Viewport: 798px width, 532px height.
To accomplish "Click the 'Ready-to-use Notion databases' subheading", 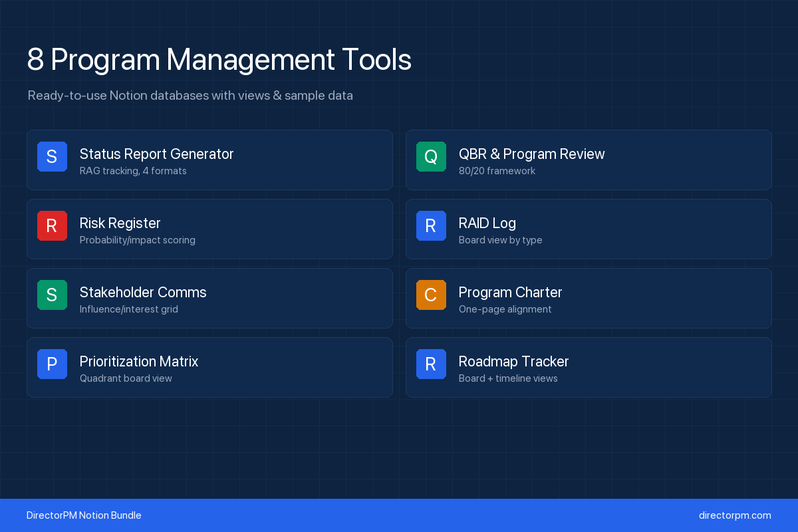I will (x=190, y=96).
